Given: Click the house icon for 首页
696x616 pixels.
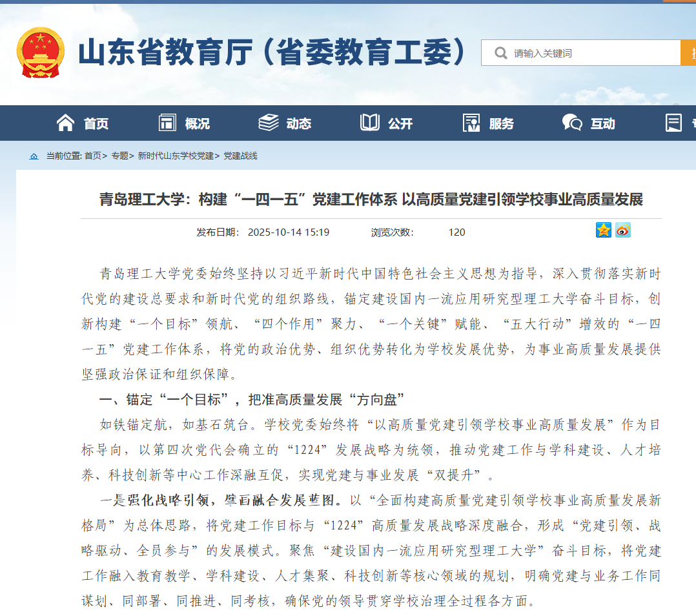Looking at the screenshot, I should pyautogui.click(x=65, y=123).
